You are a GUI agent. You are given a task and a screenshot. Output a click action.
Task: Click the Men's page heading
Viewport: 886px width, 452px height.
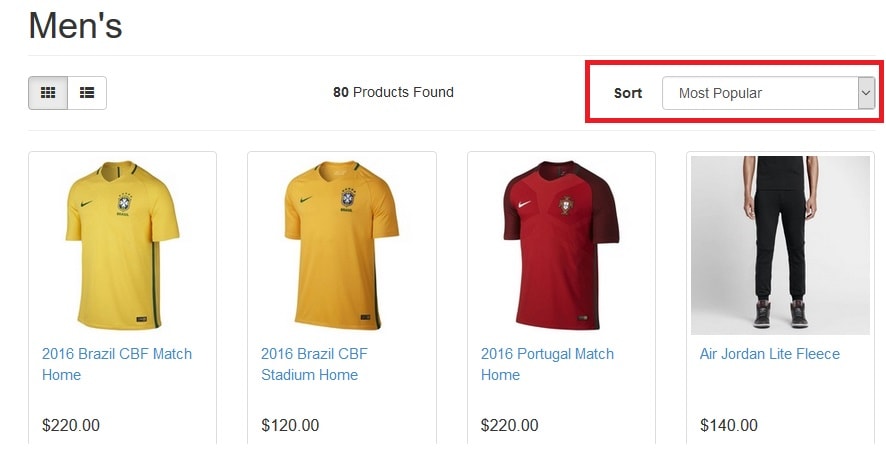(75, 26)
